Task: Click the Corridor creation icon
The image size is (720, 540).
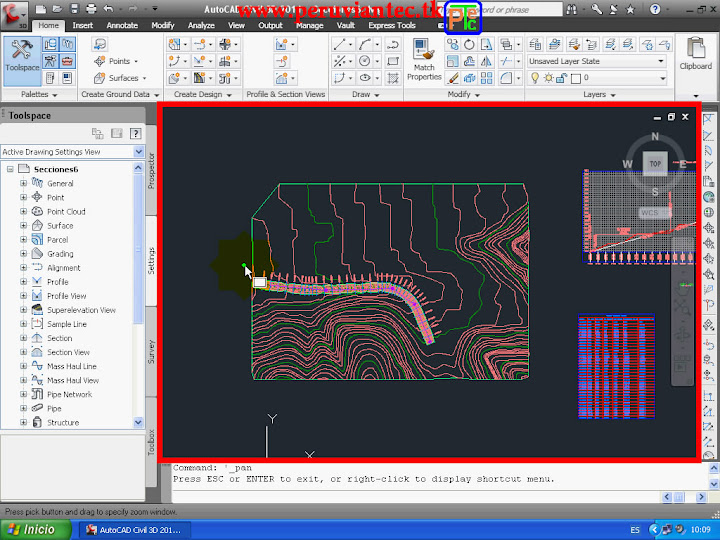Action: click(199, 78)
